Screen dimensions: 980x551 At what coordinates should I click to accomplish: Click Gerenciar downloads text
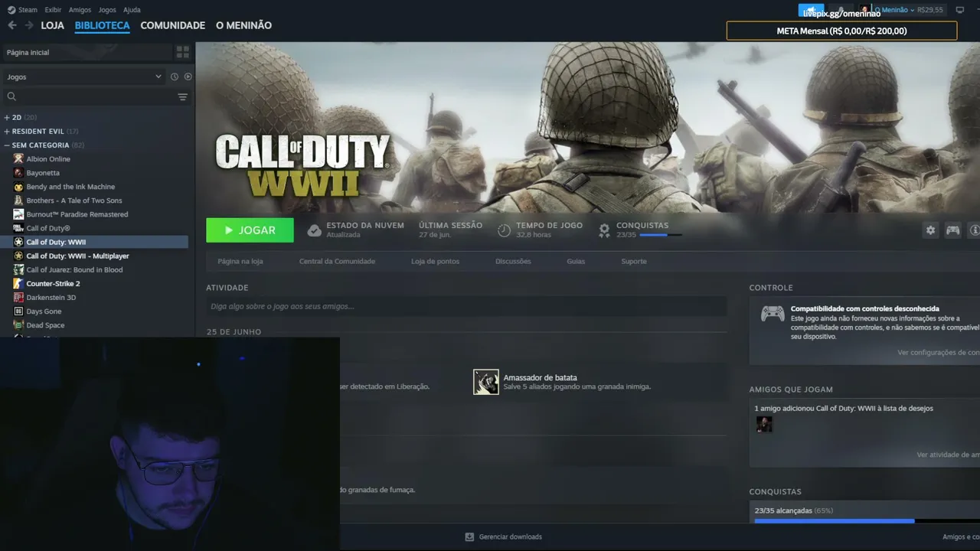511,537
